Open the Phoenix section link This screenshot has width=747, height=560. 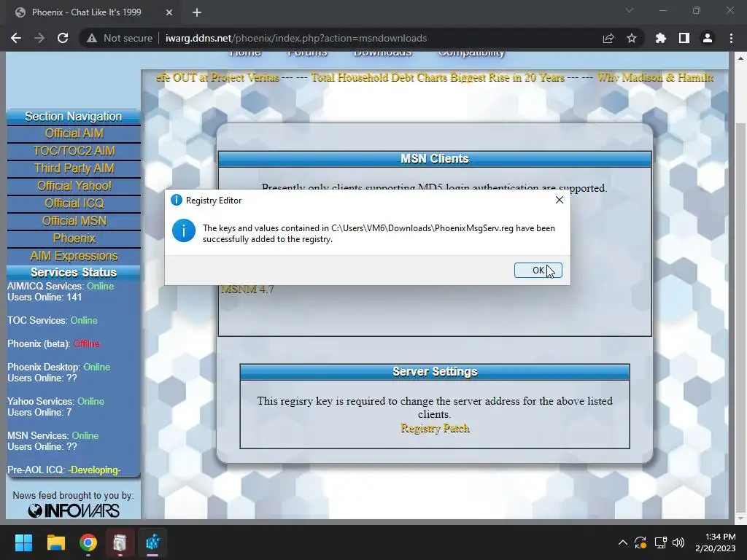pyautogui.click(x=74, y=238)
